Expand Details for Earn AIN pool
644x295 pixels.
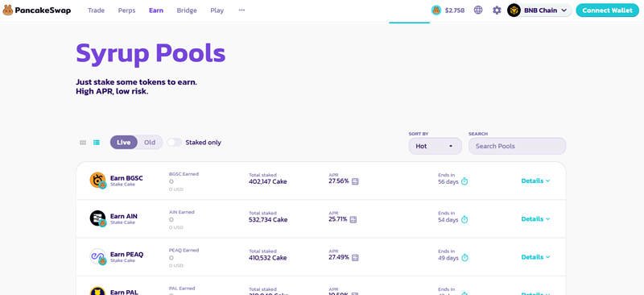pos(535,219)
